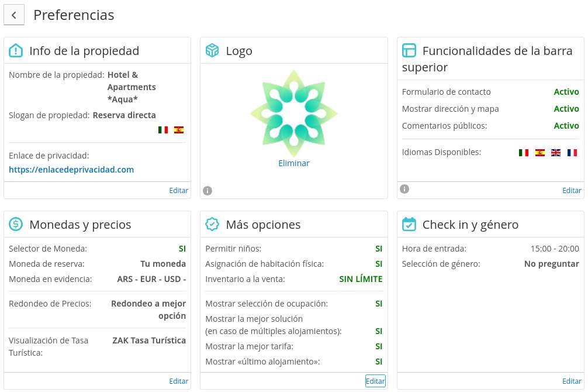Click the Monedas y precios dollar icon
Viewport: 588px width, 392px height.
(16, 224)
